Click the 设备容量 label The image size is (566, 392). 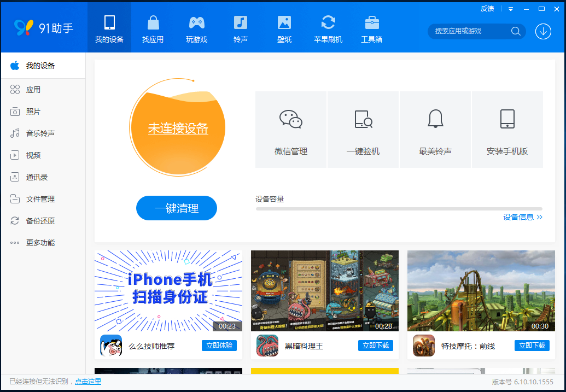pos(270,199)
